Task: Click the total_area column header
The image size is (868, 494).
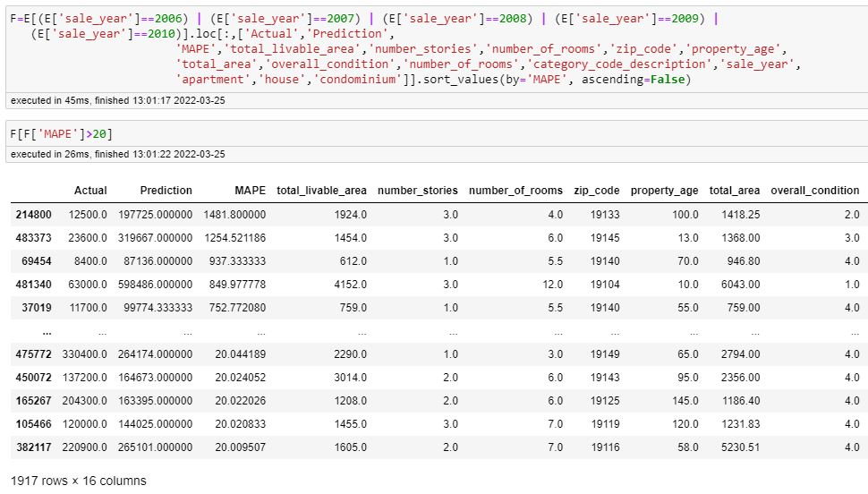Action: [x=735, y=191]
